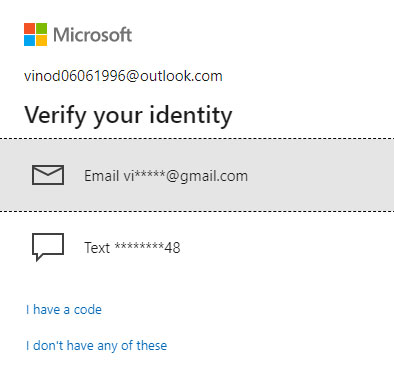Choose Email vi*****@gmail.com verification option

tap(197, 175)
